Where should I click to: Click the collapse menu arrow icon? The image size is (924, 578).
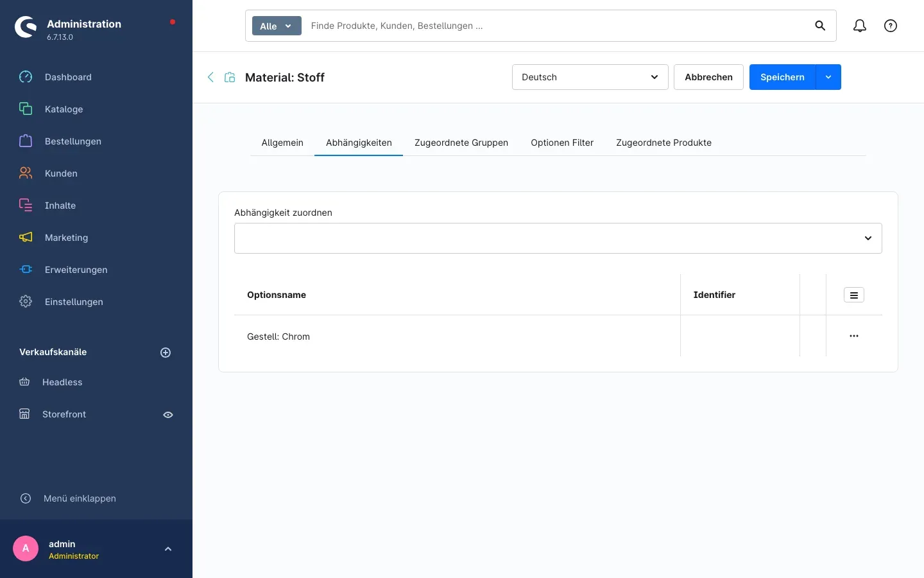point(26,498)
